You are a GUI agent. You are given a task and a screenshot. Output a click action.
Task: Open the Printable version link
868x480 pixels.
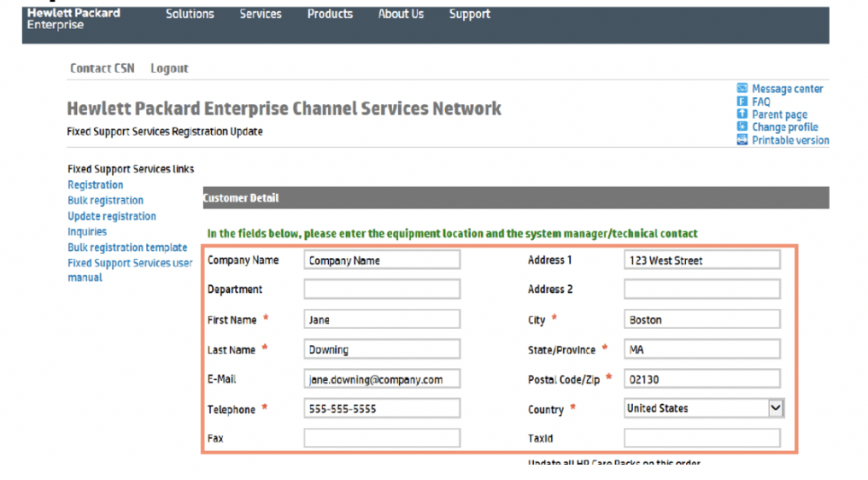coord(790,141)
